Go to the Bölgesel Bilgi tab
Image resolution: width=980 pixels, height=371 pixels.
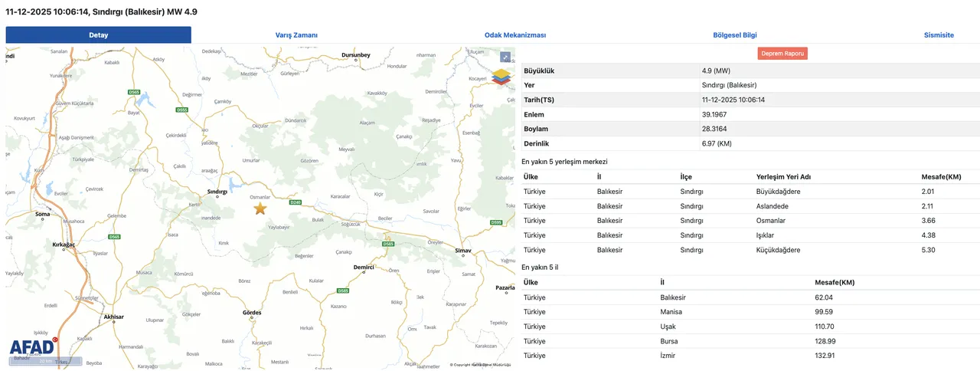pos(734,35)
